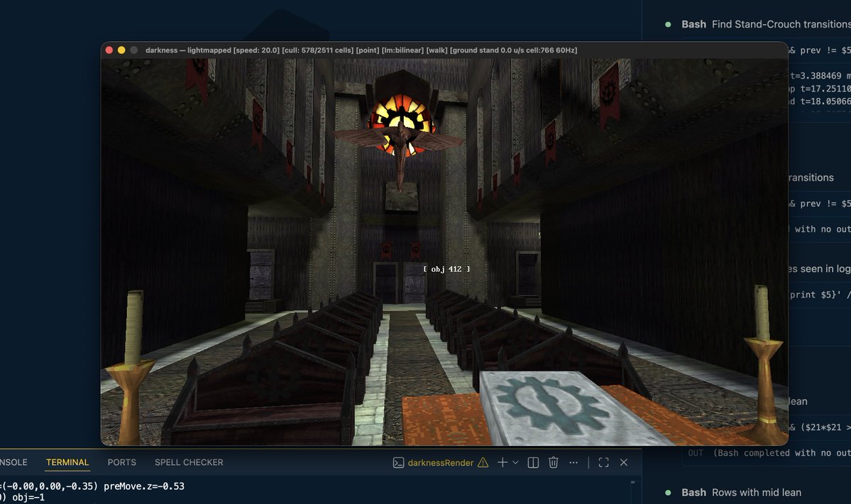Open the new terminal launch profile dropdown
This screenshot has height=504, width=851.
515,463
